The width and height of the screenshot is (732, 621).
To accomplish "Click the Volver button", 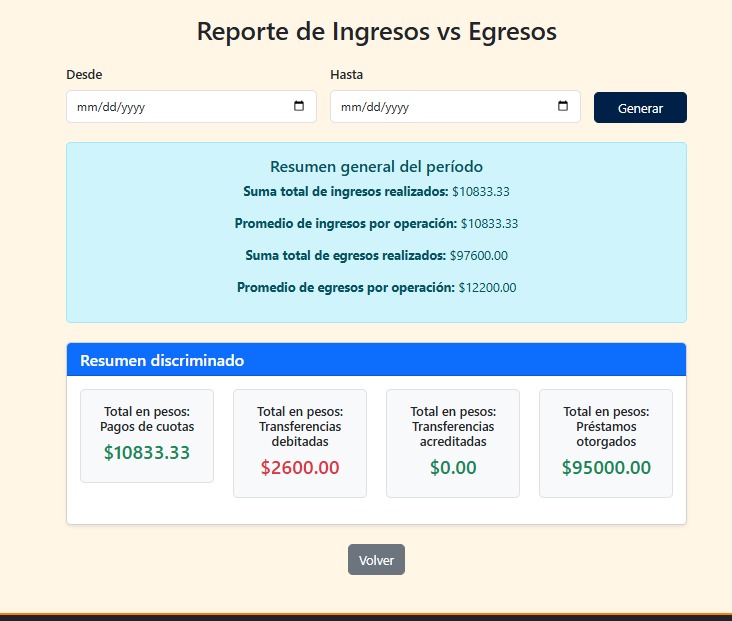I will tap(376, 560).
